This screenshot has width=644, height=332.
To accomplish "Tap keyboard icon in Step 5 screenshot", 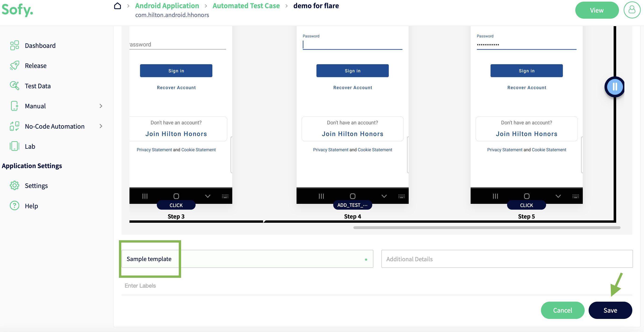I will [576, 196].
